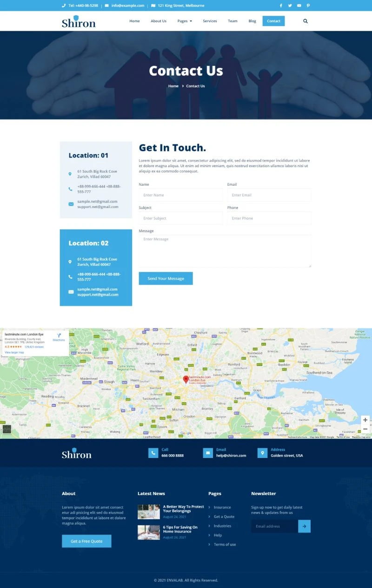Click into the Message text area
The height and width of the screenshot is (588, 372).
click(x=225, y=251)
